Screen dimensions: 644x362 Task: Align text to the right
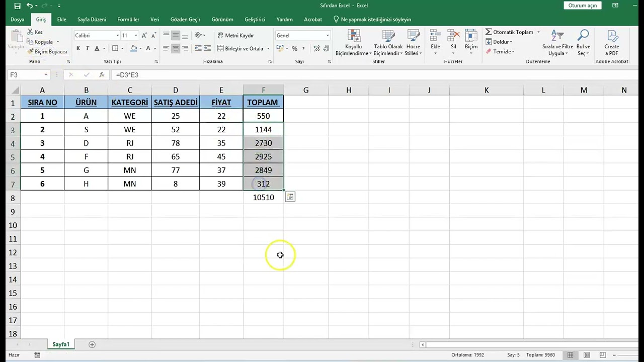185,48
